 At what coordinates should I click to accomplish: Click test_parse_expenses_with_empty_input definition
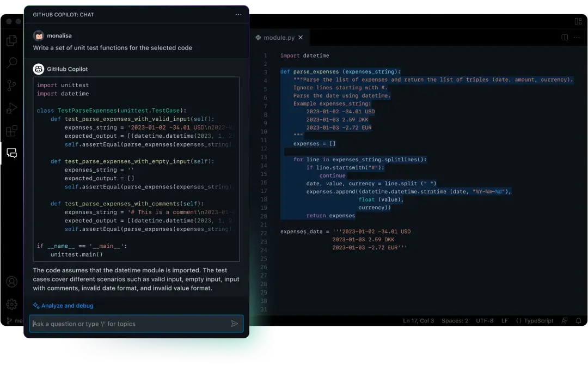tap(132, 161)
